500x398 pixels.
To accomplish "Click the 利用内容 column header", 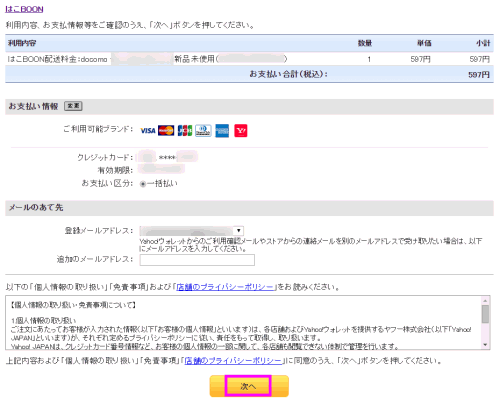I will point(22,43).
